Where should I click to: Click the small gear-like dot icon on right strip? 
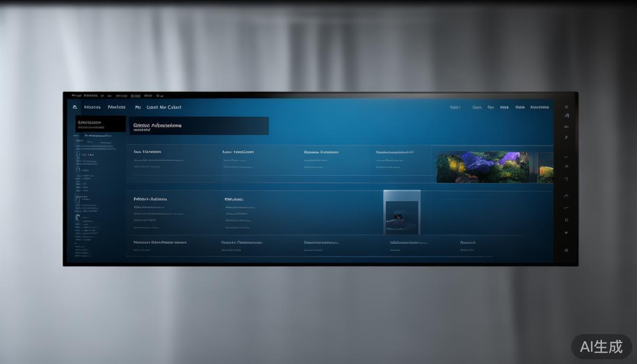566,233
